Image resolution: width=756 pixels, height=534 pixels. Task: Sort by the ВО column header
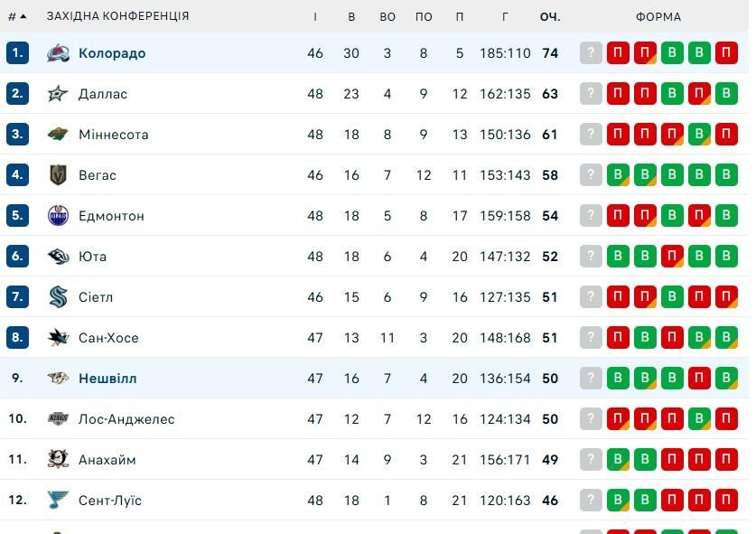[387, 16]
